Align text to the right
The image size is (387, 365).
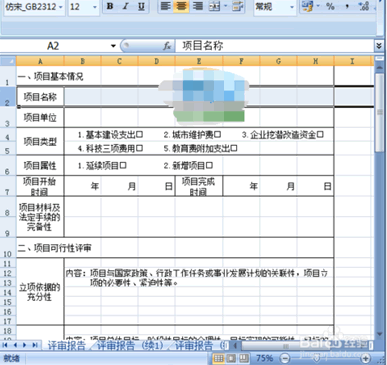(x=197, y=6)
